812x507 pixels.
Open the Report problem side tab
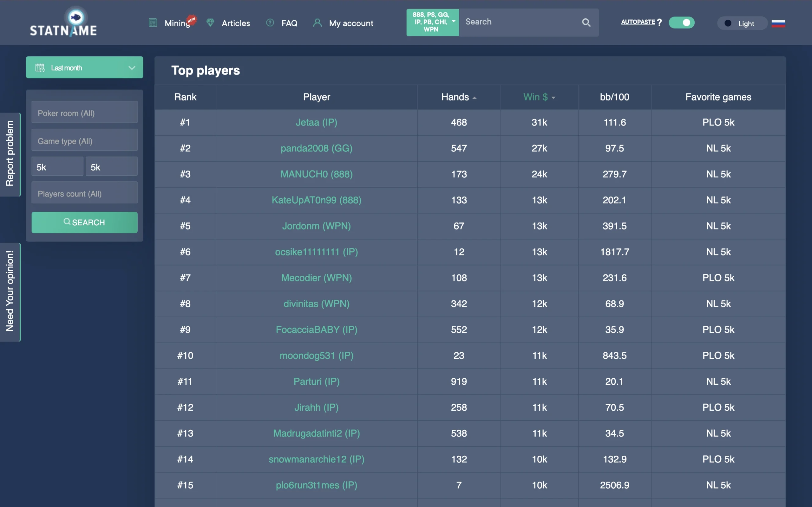(x=10, y=154)
